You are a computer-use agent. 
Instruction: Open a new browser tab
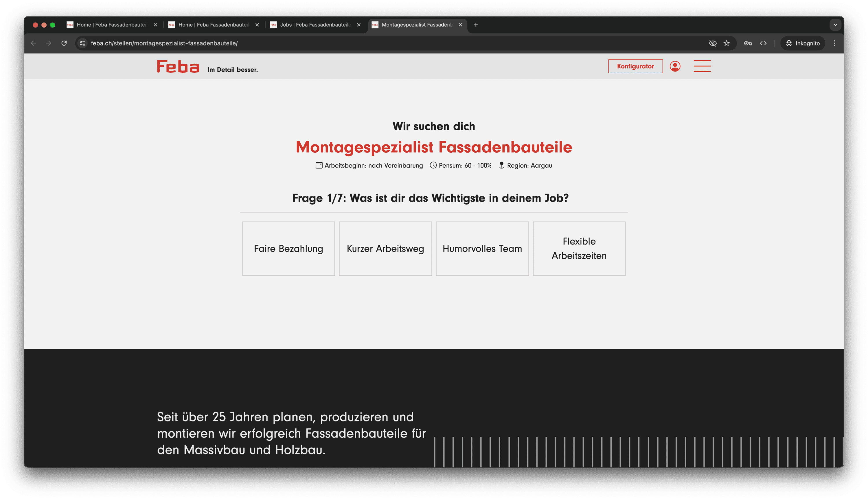pos(476,25)
